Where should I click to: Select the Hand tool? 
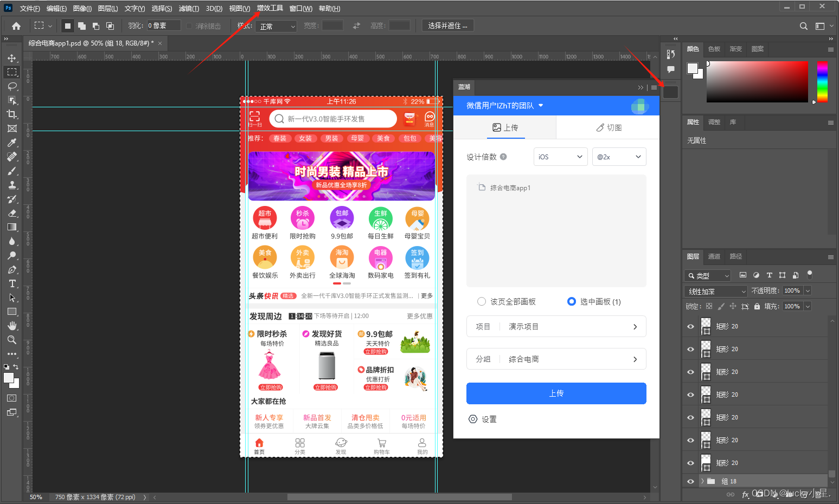point(12,326)
